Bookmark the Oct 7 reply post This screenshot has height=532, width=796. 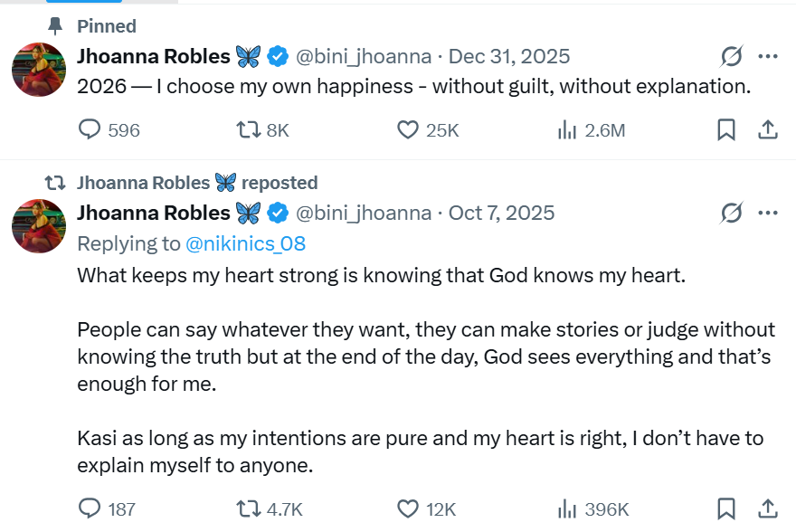click(725, 508)
